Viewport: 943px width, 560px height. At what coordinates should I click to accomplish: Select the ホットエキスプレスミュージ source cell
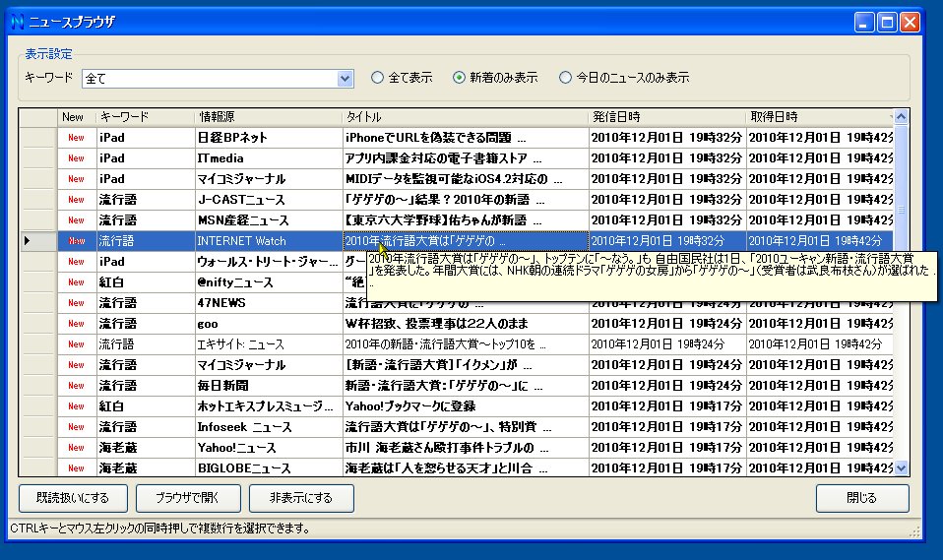pos(269,406)
